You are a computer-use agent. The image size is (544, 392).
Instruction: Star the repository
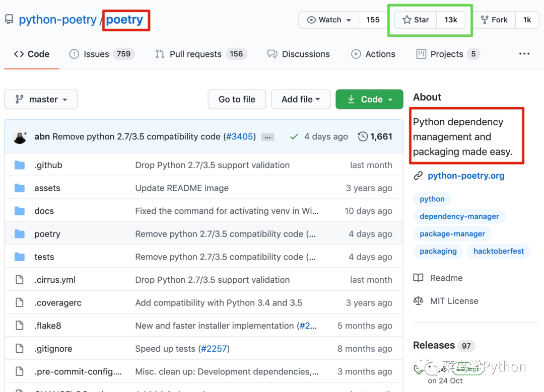click(416, 20)
